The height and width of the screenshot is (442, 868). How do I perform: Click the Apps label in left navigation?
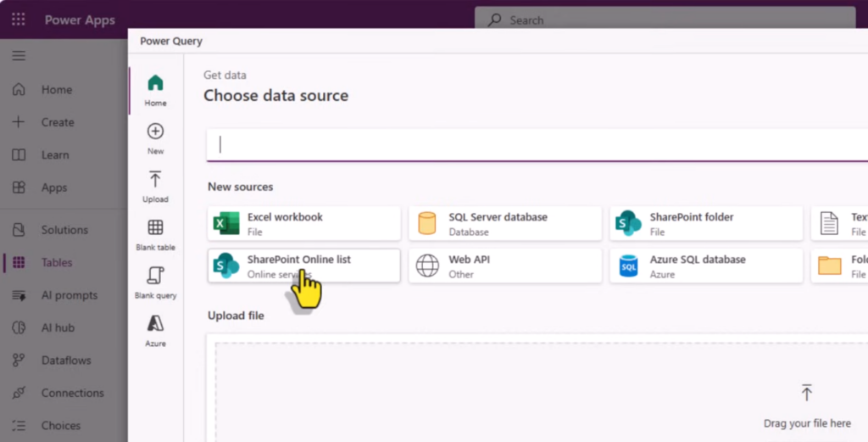[x=54, y=187]
